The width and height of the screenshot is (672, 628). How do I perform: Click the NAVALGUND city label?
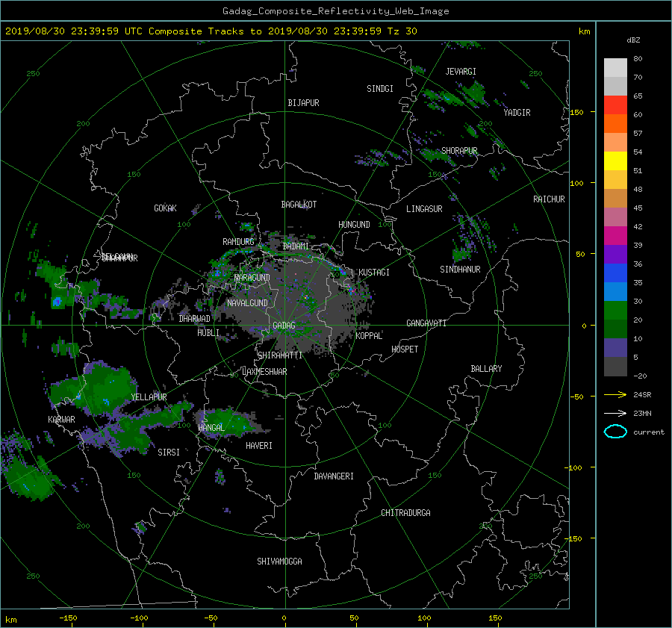(247, 303)
